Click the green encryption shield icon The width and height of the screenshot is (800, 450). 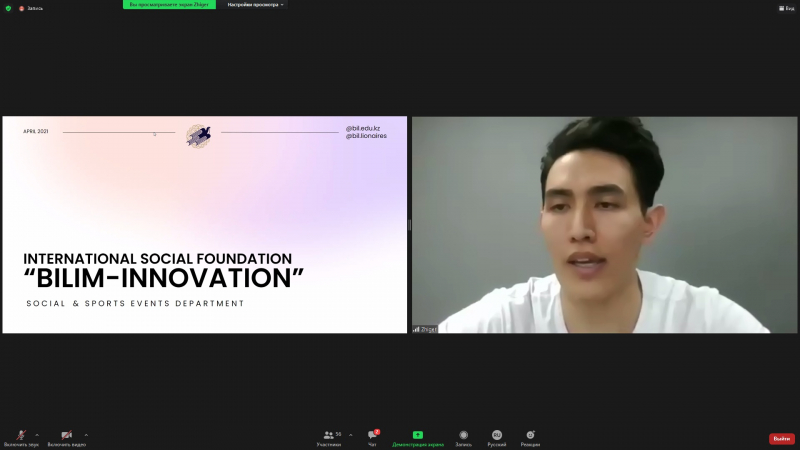pos(8,8)
